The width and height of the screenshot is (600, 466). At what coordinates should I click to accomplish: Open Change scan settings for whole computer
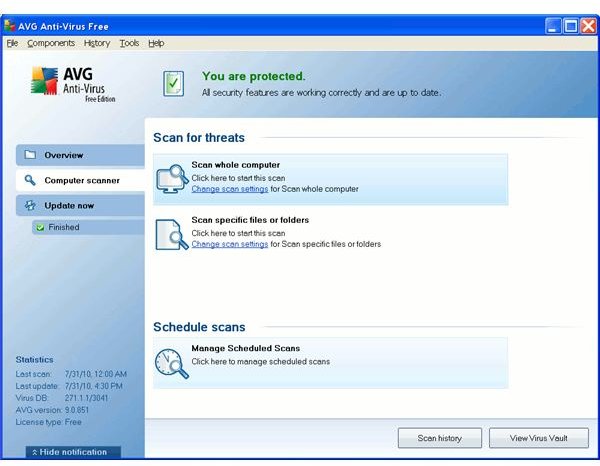tap(230, 189)
